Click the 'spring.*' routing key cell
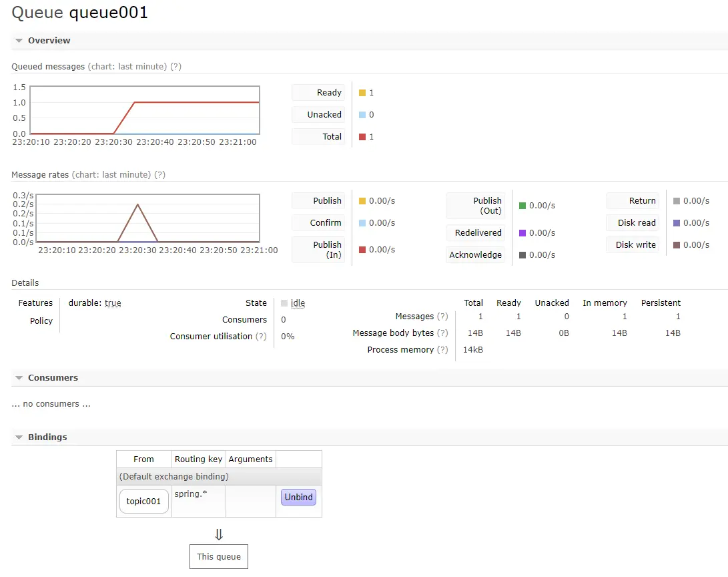This screenshot has height=577, width=728. coord(199,502)
